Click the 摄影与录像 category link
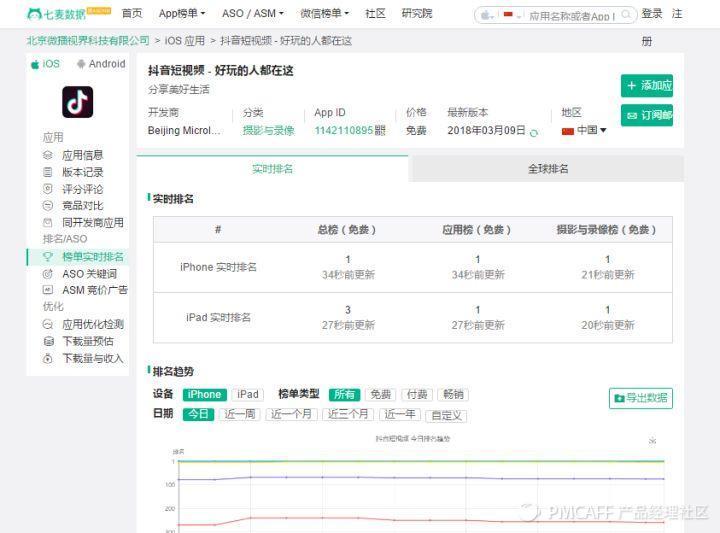This screenshot has height=533, width=720. point(269,130)
